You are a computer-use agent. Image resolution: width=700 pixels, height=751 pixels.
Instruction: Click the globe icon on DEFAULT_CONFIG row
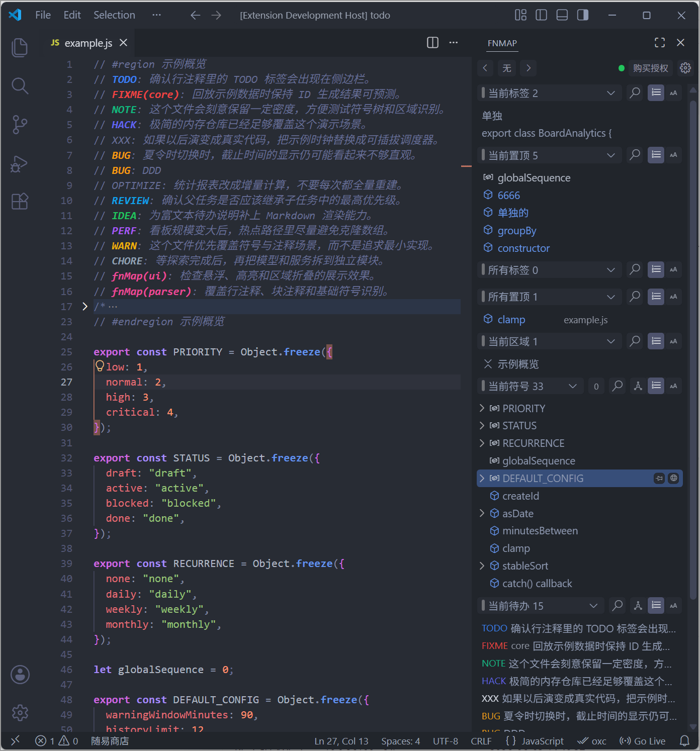click(674, 479)
